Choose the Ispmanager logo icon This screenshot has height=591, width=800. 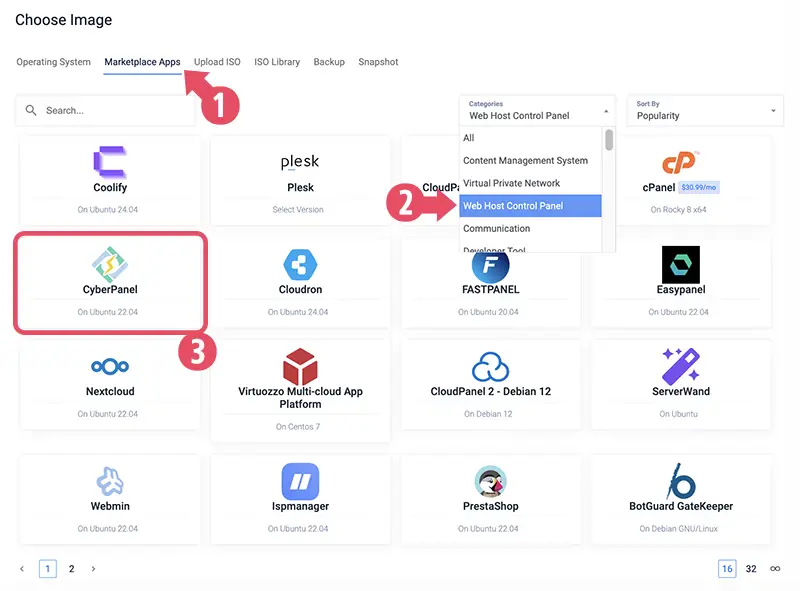click(x=300, y=481)
